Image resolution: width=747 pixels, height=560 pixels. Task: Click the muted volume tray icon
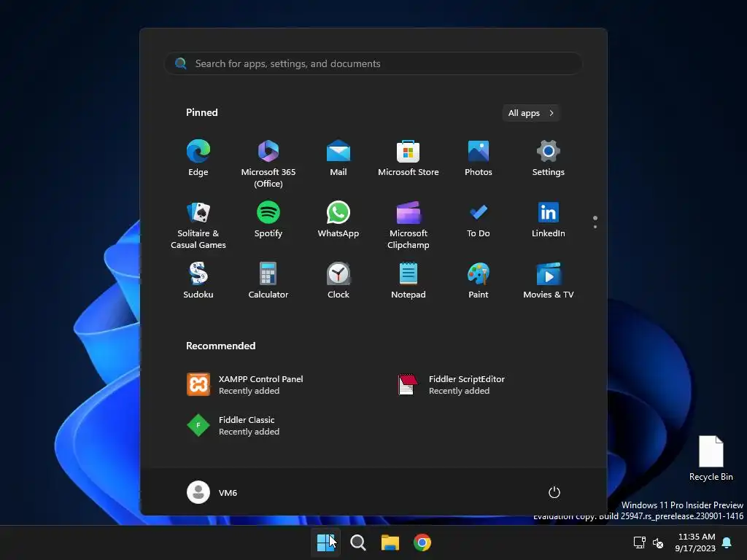[x=658, y=542]
